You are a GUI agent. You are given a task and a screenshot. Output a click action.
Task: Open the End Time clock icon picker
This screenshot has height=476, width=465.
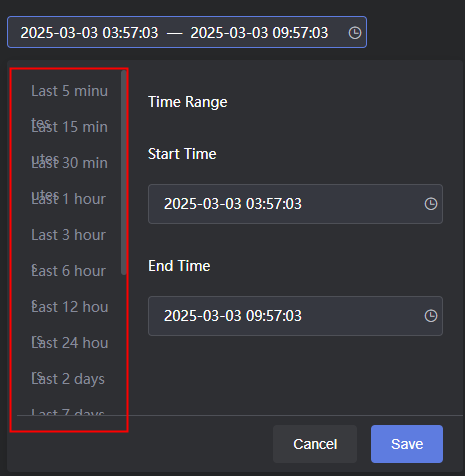431,316
